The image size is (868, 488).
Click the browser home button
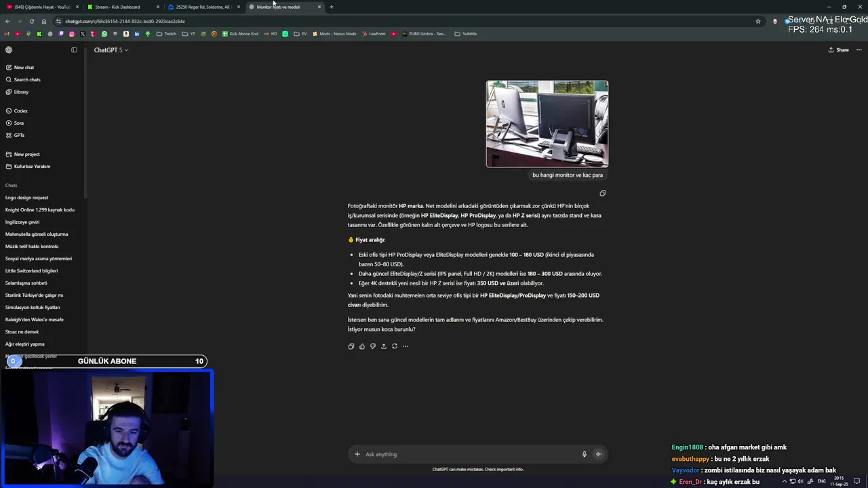44,21
